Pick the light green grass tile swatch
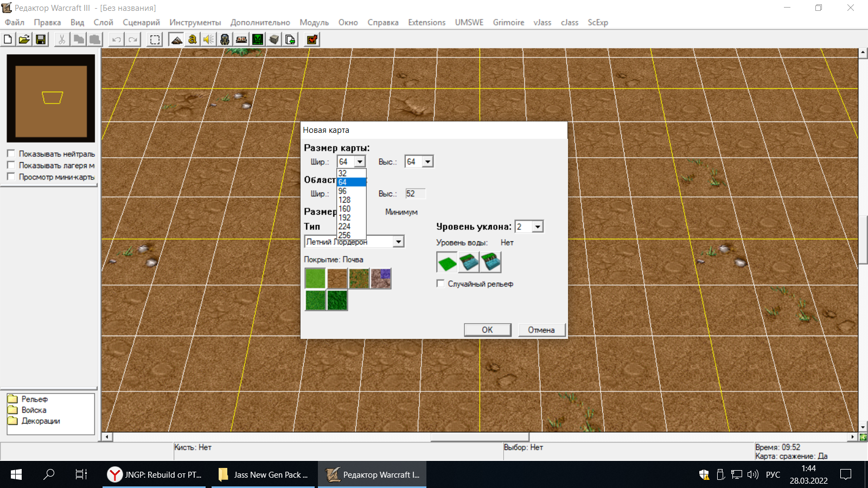This screenshot has width=868, height=488. (x=315, y=279)
